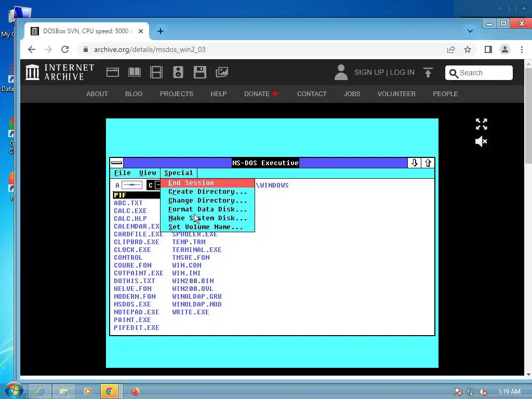
Task: Click the ABOUT link
Action: [x=97, y=94]
